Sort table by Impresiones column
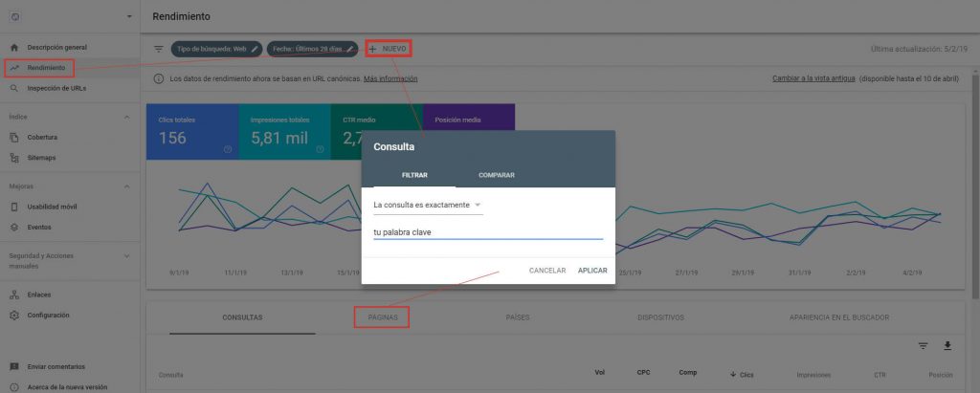Image resolution: width=980 pixels, height=393 pixels. pos(813,375)
